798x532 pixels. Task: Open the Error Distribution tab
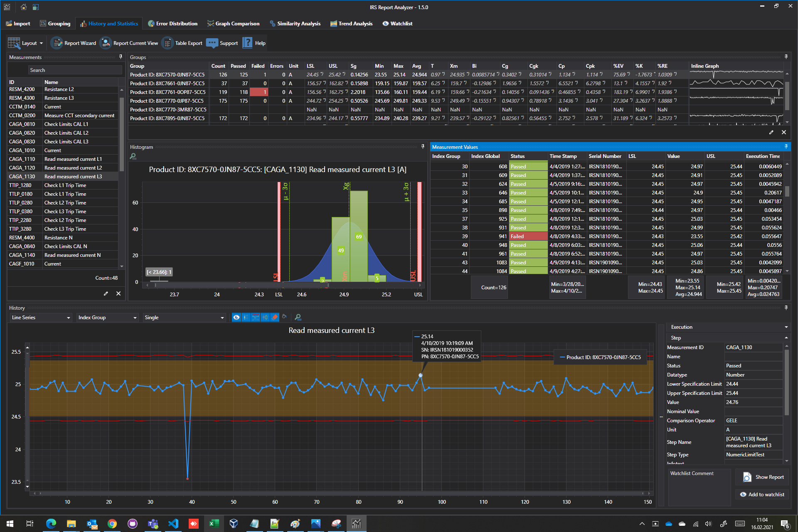point(173,24)
